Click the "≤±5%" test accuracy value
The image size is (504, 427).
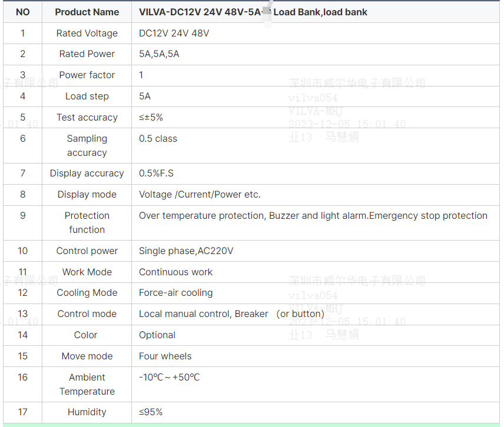(x=151, y=118)
